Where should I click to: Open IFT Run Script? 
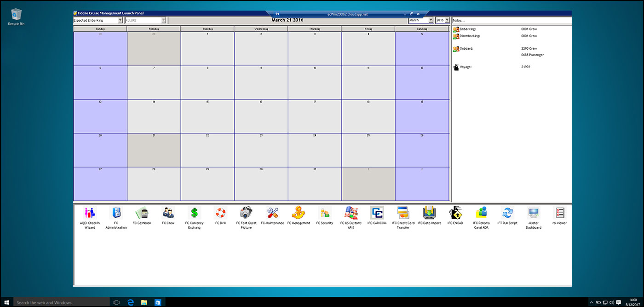(x=507, y=216)
